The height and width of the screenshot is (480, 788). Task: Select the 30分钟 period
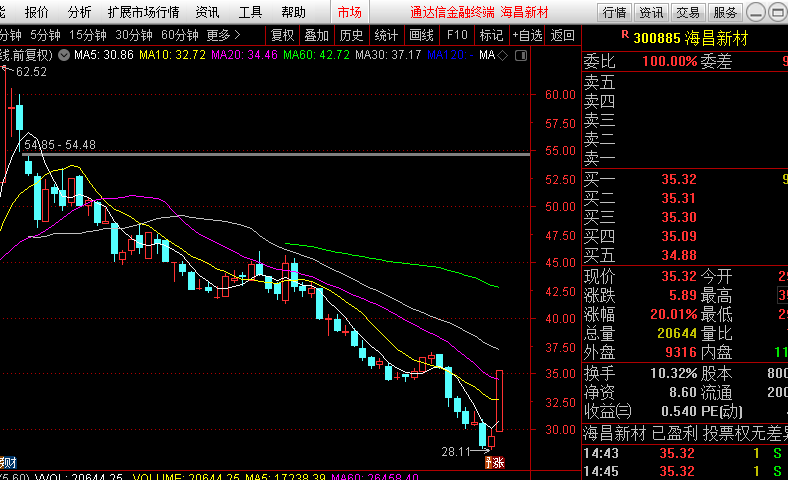(x=134, y=35)
